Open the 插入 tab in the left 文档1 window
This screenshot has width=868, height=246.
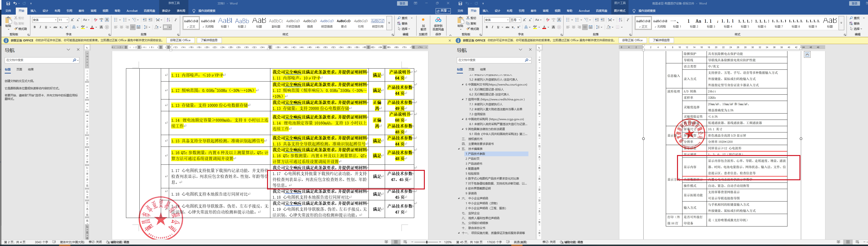33,11
